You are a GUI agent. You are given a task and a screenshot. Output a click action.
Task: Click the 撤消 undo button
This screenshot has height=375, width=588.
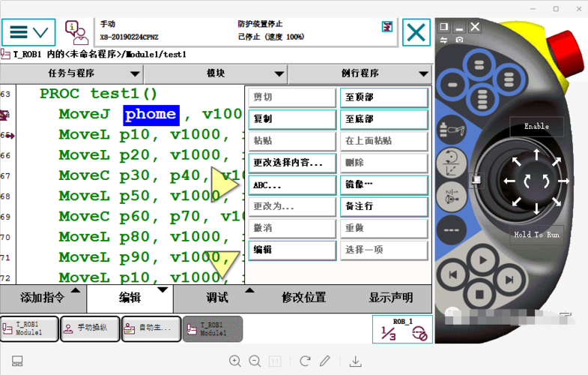point(292,228)
